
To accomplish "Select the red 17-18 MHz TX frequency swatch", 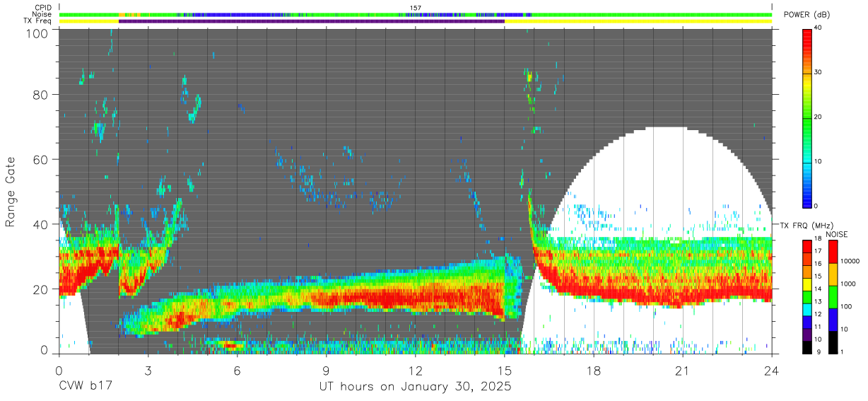I will [807, 247].
